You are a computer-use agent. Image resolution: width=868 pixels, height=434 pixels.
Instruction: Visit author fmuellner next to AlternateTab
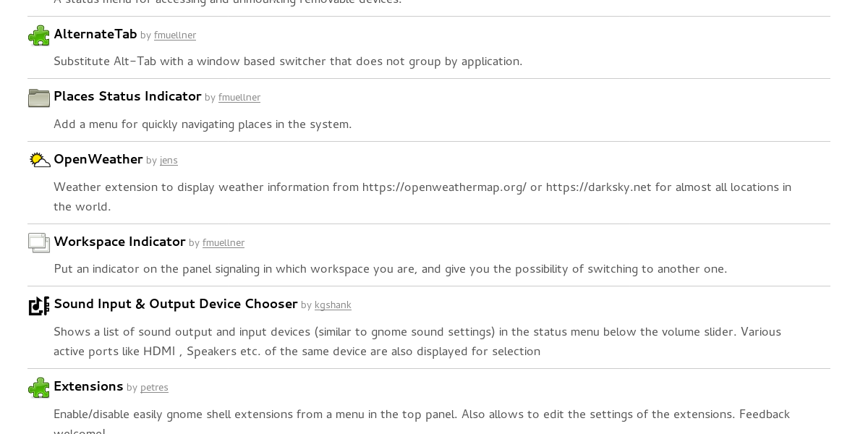click(x=175, y=35)
